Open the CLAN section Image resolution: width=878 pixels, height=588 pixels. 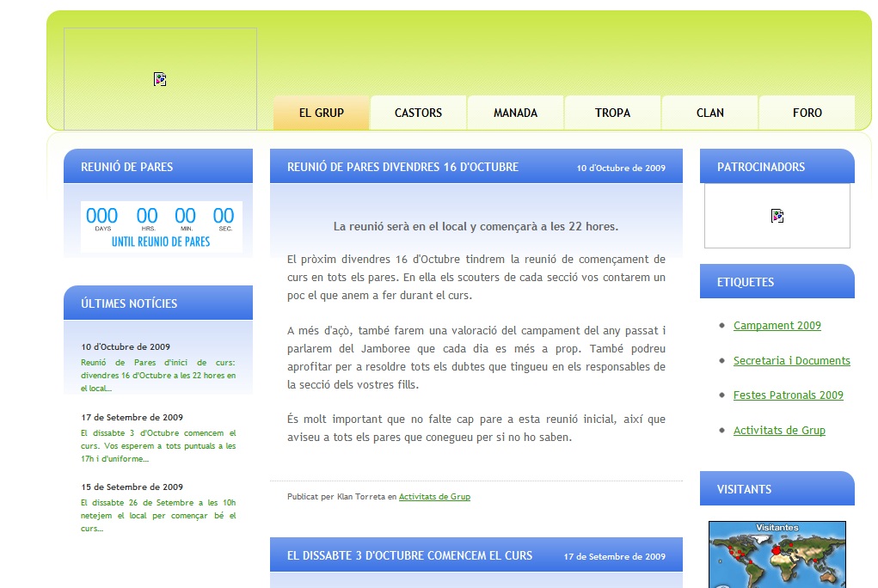click(x=709, y=112)
